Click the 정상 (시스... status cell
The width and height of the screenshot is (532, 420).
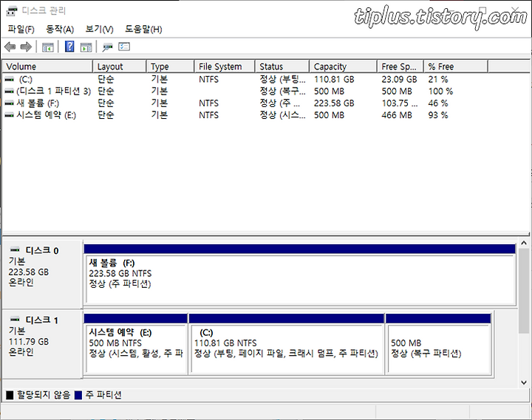(x=282, y=115)
